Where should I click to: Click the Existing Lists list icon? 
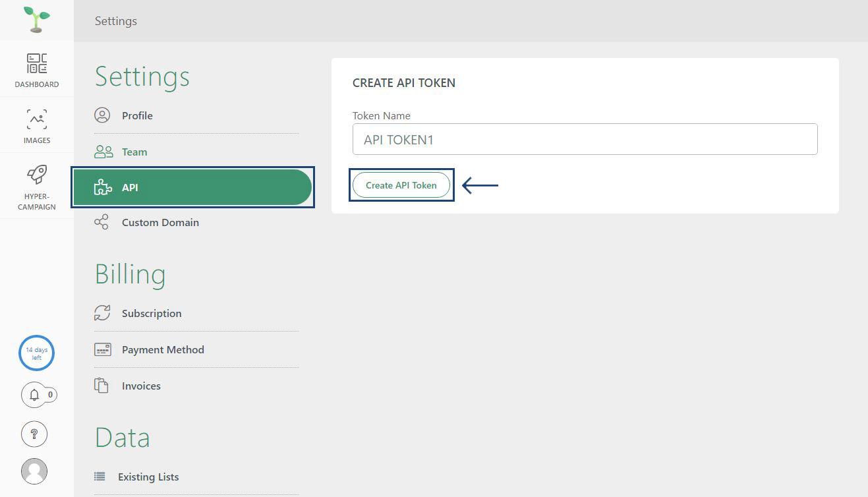click(100, 476)
